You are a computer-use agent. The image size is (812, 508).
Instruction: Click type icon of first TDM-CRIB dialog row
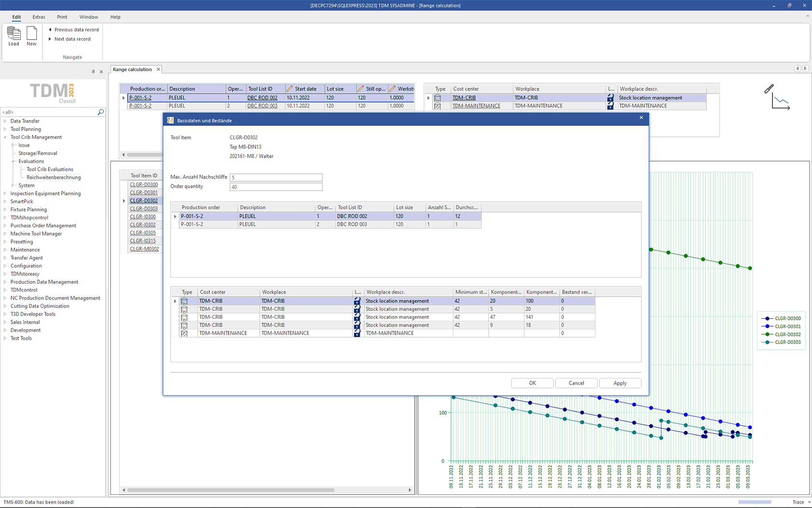[x=184, y=301]
